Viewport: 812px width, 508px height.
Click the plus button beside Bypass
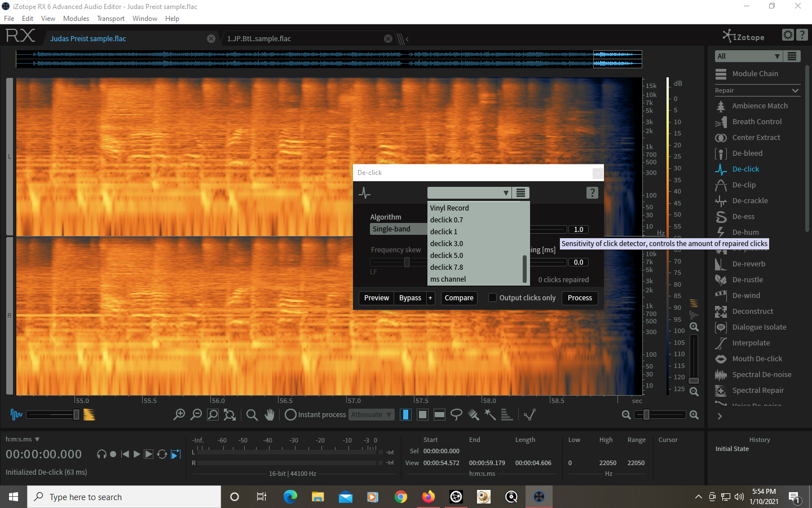(430, 298)
